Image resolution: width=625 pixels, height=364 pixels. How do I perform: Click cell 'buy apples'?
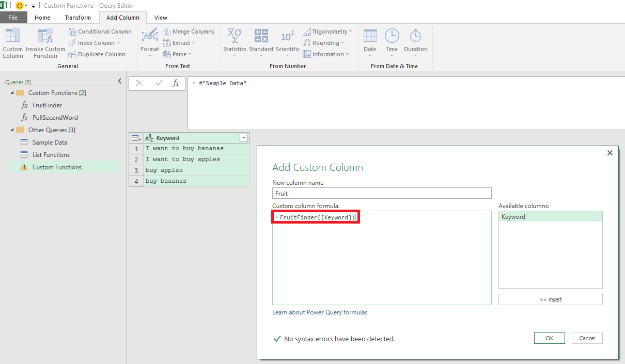196,170
